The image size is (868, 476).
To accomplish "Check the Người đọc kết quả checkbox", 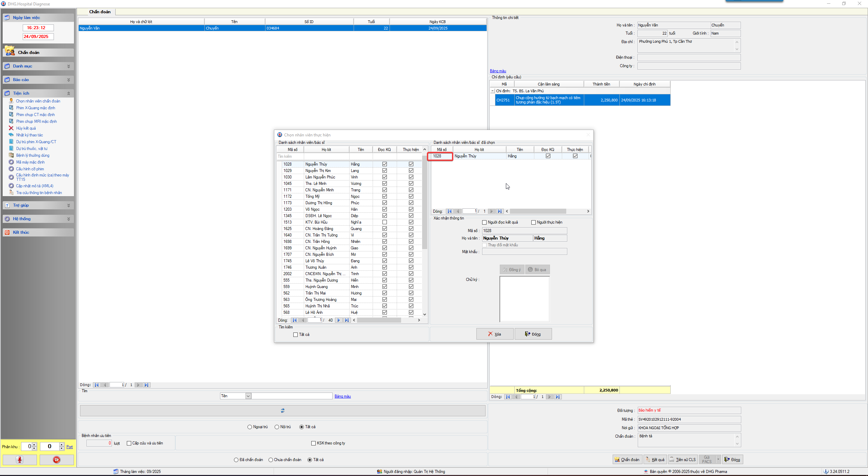I will (x=484, y=222).
